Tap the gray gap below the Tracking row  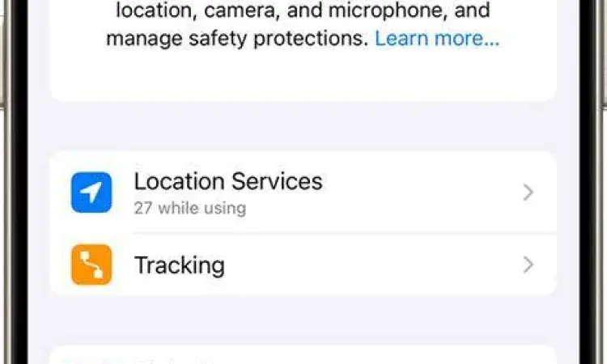click(x=303, y=320)
